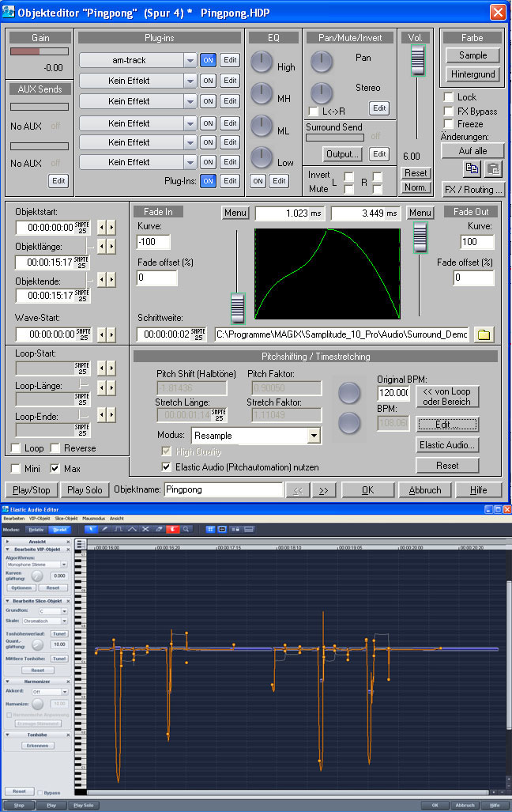Screen dimensions: 512x812
Task: Click the Vol. fader handle
Action: point(416,61)
